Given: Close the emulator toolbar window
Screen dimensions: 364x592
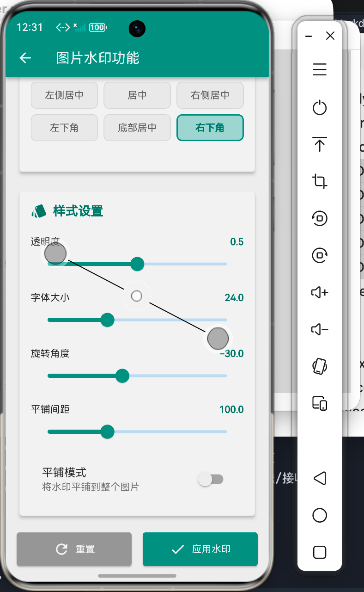Looking at the screenshot, I should (330, 36).
